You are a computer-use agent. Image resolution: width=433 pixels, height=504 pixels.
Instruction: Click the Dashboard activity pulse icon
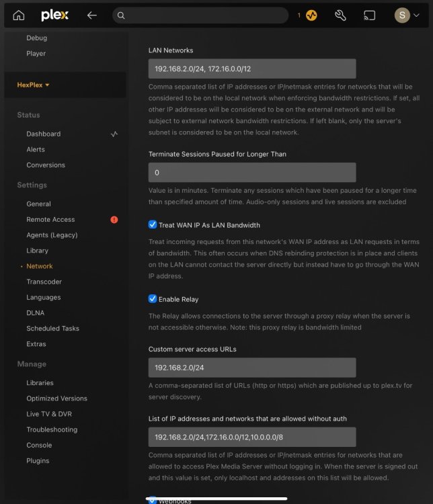pyautogui.click(x=114, y=134)
